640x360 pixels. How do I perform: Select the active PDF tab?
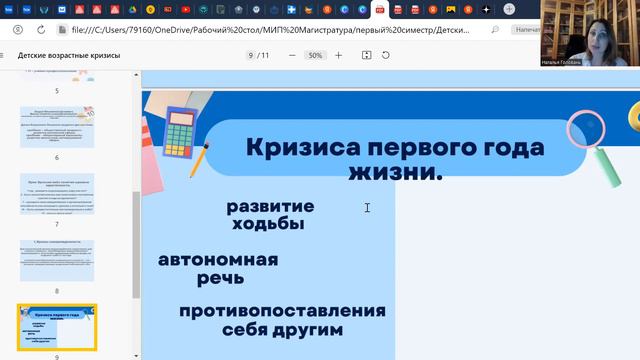pyautogui.click(x=380, y=10)
